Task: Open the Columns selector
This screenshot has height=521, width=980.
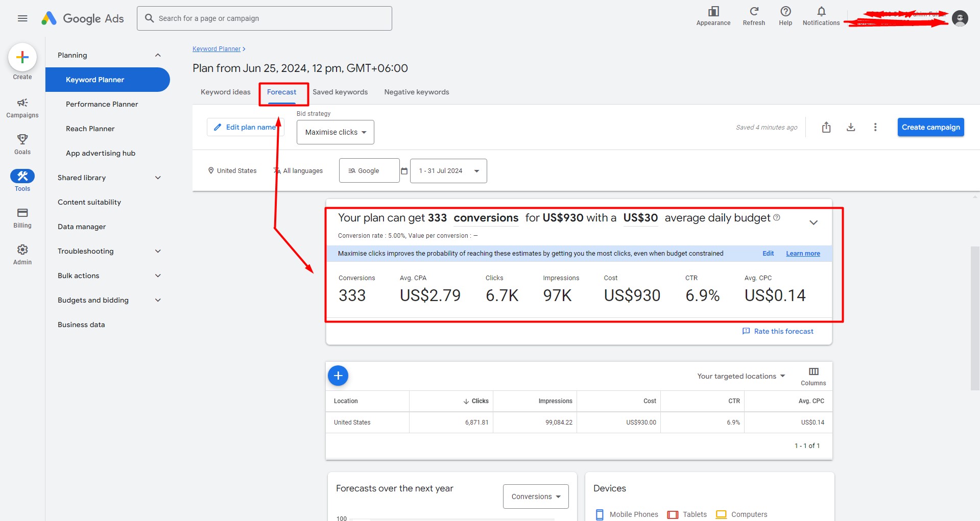Action: (814, 376)
